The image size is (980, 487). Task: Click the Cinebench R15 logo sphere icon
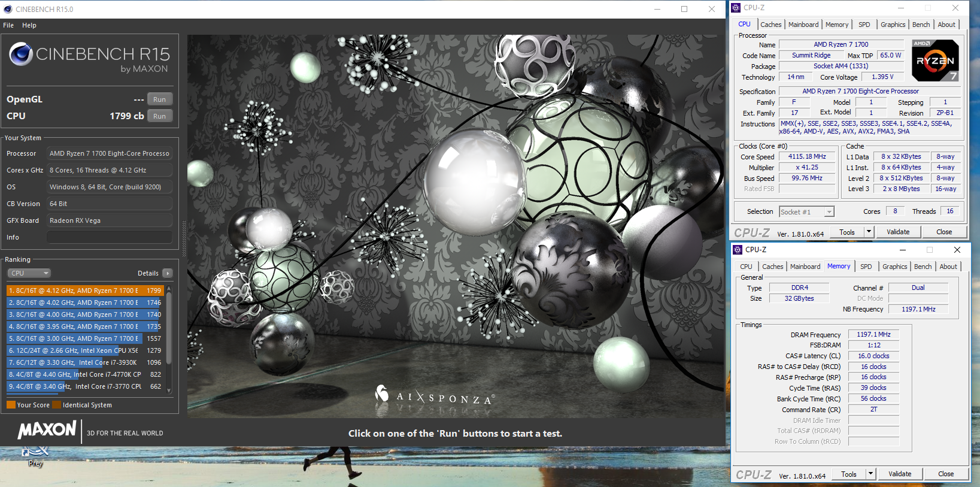point(21,54)
